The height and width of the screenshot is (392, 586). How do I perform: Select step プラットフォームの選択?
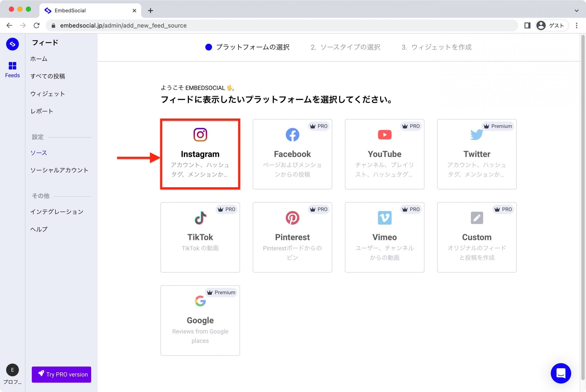[247, 47]
